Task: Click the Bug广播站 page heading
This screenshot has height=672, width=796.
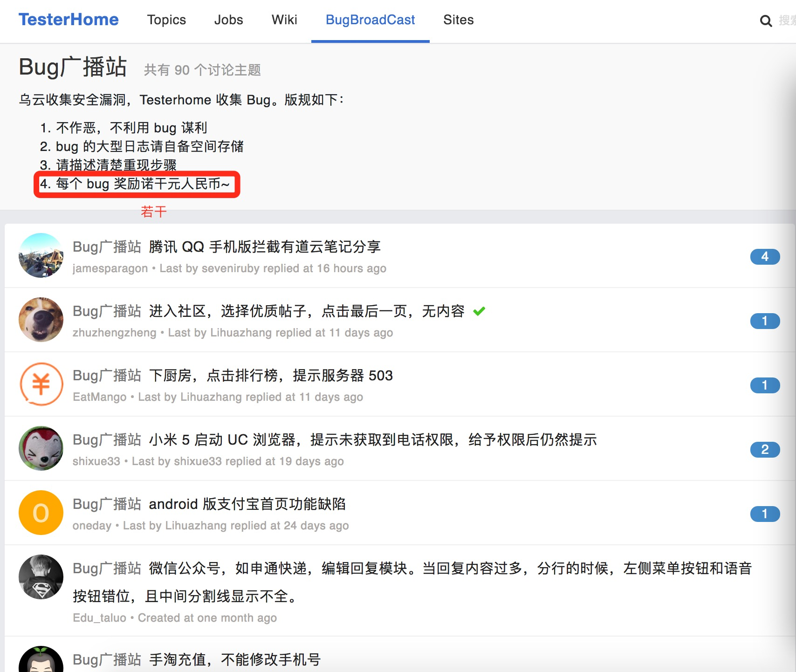Action: click(73, 67)
